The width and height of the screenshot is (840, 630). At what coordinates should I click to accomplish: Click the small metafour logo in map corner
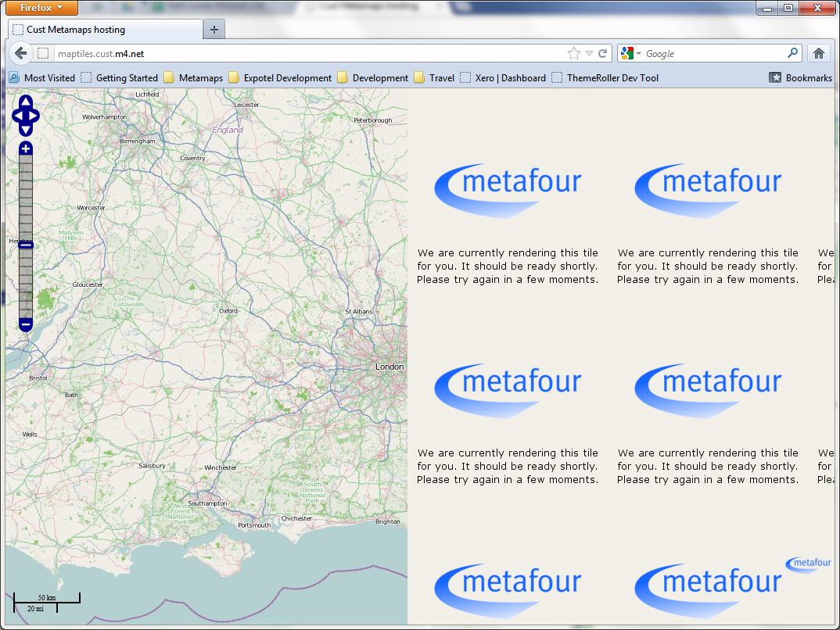point(809,564)
